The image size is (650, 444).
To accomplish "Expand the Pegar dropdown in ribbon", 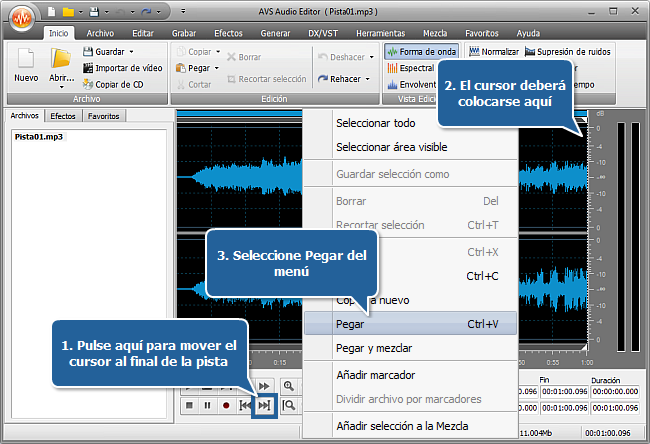I will (x=216, y=68).
